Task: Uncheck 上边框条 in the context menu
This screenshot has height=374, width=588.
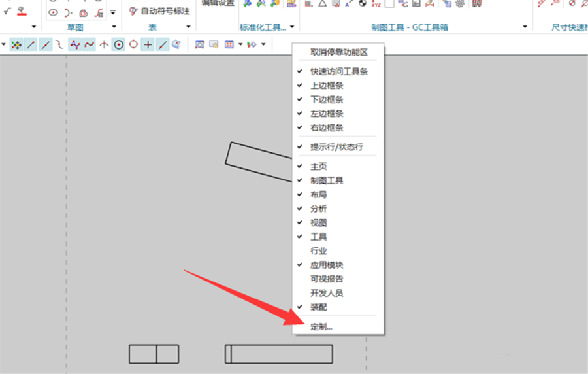Action: coord(338,86)
